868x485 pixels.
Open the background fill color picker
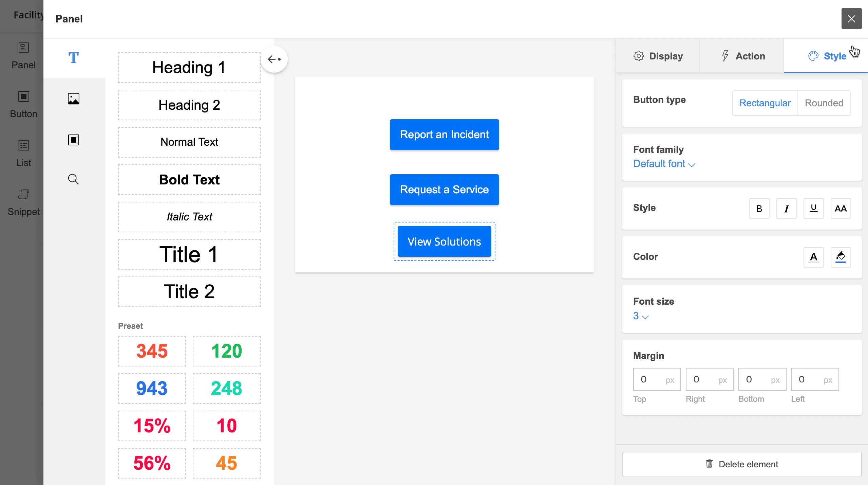841,257
